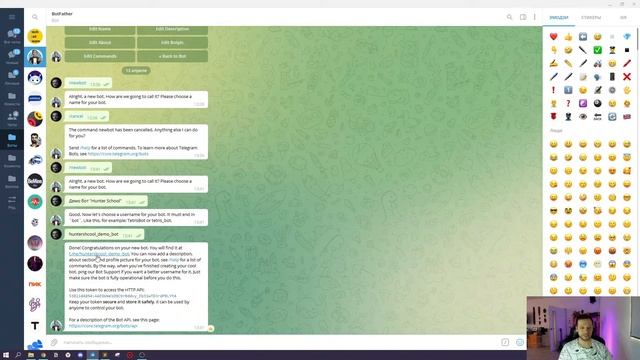The height and width of the screenshot is (360, 640).
Task: Click the attach file paperclip icon
Action: (54, 342)
